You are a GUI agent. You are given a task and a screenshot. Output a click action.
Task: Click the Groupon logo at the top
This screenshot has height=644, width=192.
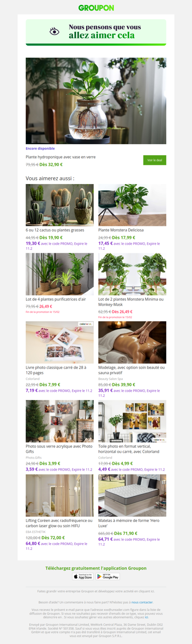tap(96, 8)
